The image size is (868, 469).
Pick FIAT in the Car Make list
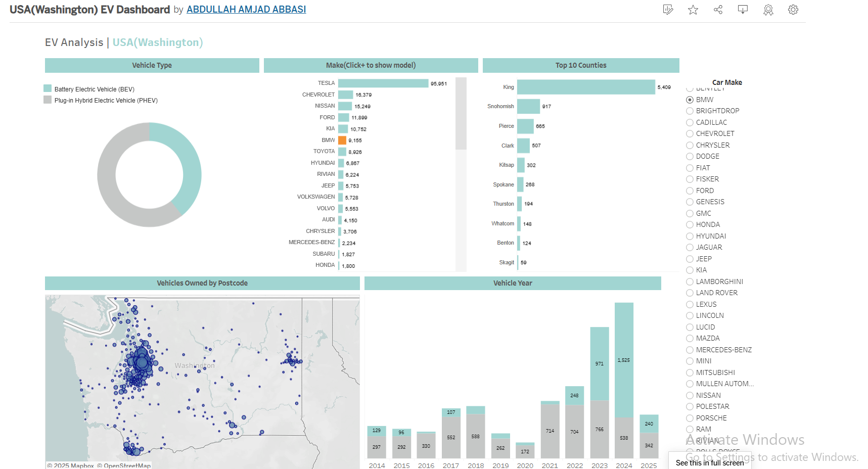pos(690,168)
